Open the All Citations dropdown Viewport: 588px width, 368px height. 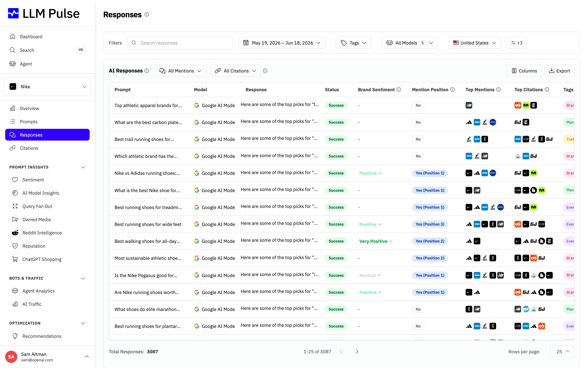point(235,71)
